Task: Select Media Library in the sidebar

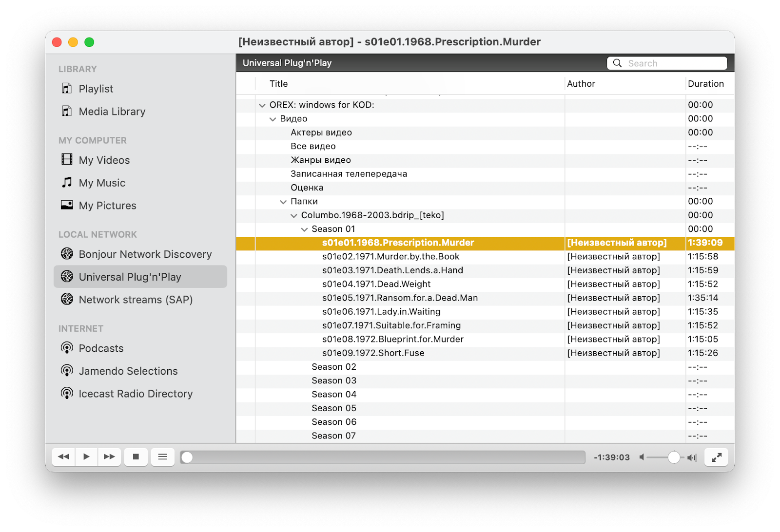Action: 112,111
